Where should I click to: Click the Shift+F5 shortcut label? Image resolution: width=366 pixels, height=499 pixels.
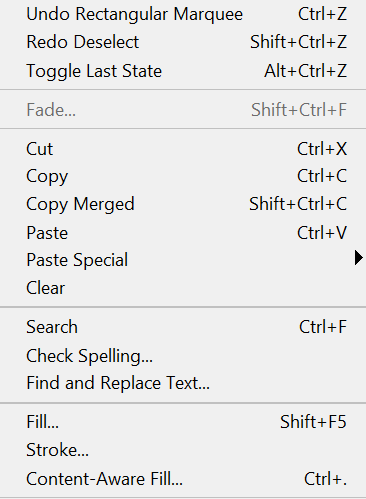313,422
